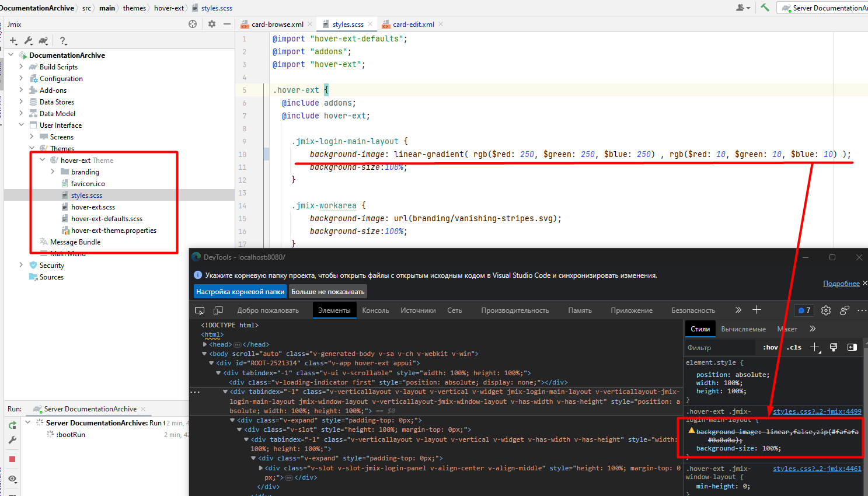Click the DevTools inspect element picker icon
This screenshot has width=868, height=496.
pos(200,310)
